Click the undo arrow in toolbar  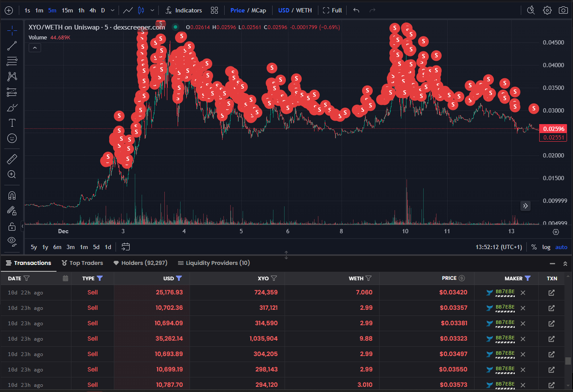pyautogui.click(x=356, y=10)
